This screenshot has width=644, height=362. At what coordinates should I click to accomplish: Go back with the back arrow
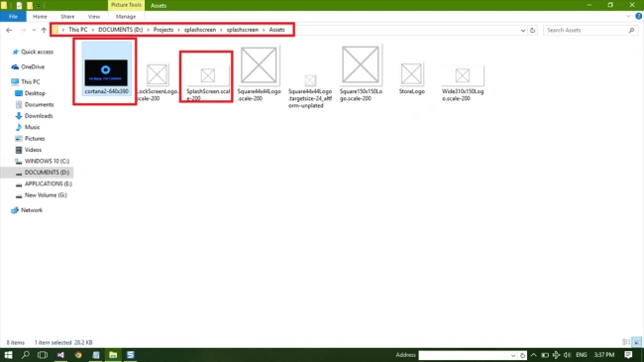(9, 30)
